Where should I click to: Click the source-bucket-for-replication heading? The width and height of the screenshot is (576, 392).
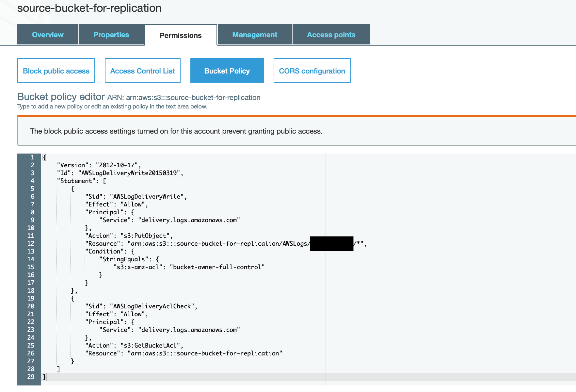point(89,8)
